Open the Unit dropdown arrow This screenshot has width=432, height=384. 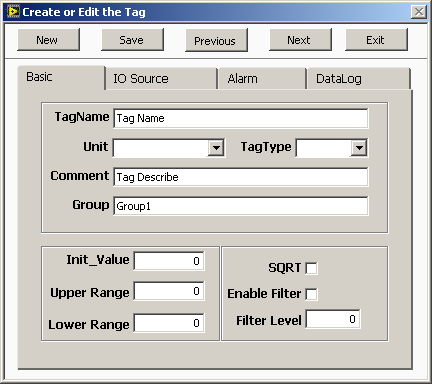pos(216,148)
